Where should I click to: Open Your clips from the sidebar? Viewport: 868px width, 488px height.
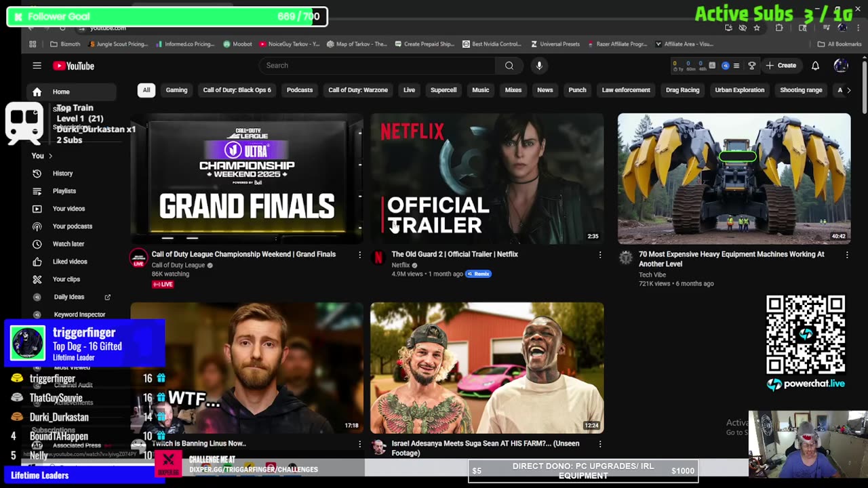tap(68, 279)
